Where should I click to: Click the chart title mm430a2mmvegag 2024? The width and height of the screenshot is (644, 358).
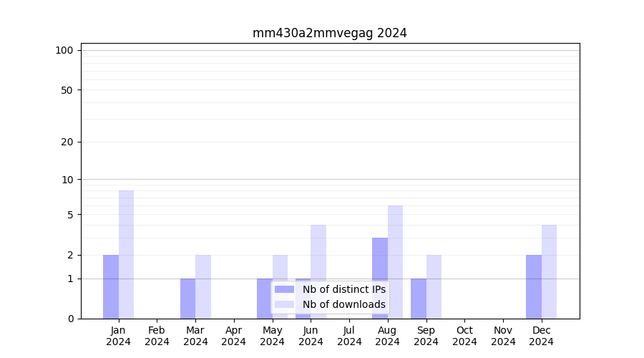point(329,33)
